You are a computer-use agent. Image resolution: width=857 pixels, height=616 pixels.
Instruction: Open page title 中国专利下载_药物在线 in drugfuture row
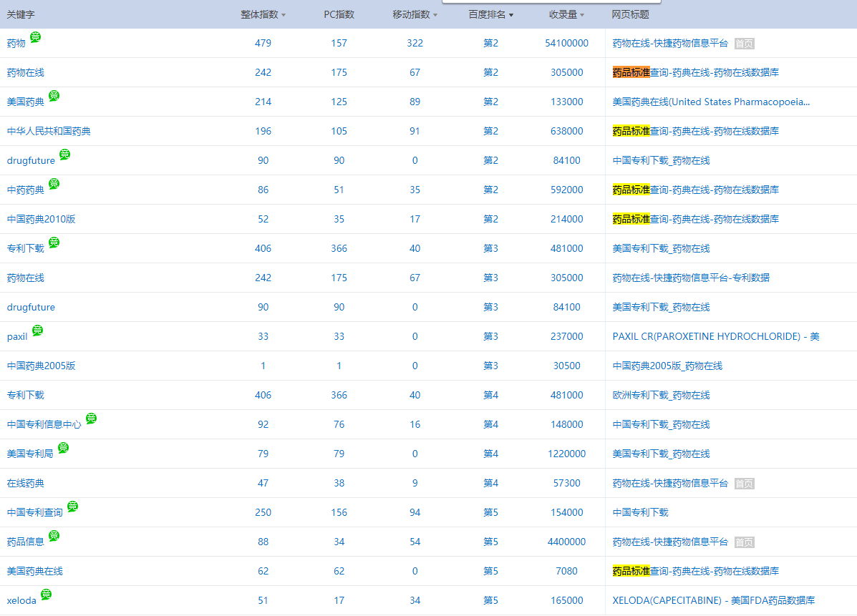click(661, 160)
